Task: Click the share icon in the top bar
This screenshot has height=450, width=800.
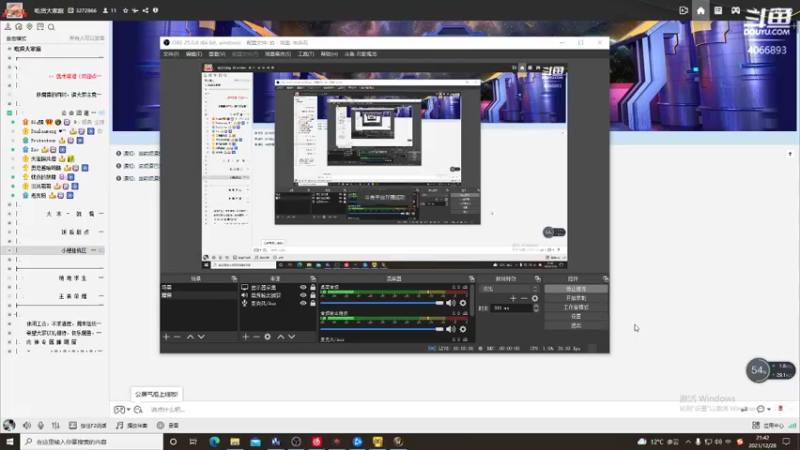Action: (x=145, y=10)
